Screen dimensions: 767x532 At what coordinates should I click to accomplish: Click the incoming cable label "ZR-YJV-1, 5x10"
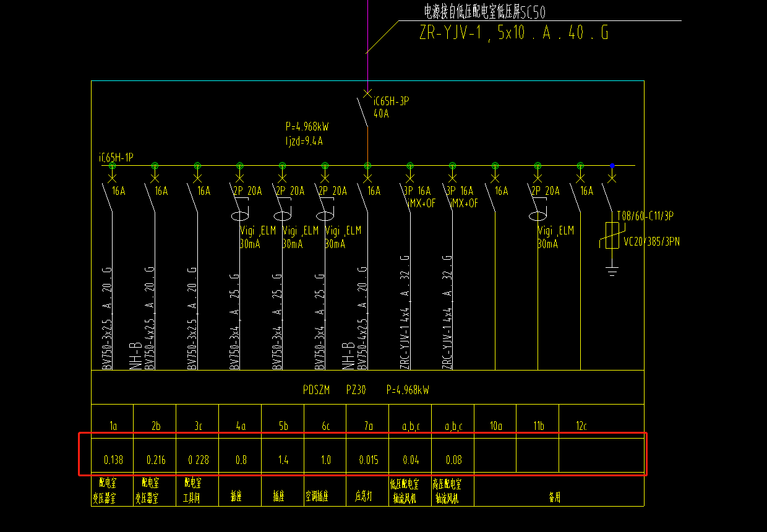point(472,33)
